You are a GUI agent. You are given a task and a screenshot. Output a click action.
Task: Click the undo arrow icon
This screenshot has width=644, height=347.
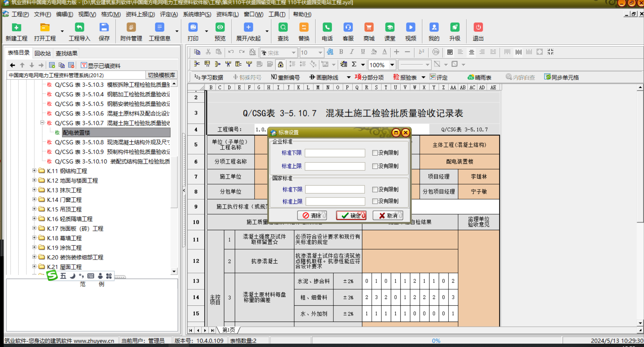231,52
